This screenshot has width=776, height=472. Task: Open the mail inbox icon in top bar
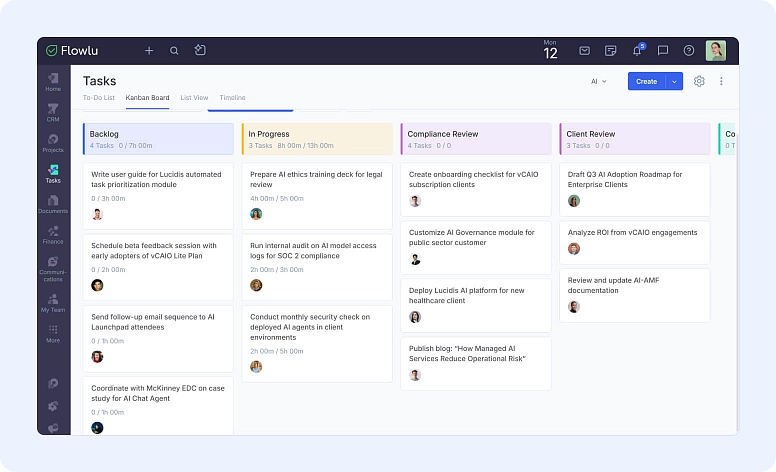coord(585,51)
